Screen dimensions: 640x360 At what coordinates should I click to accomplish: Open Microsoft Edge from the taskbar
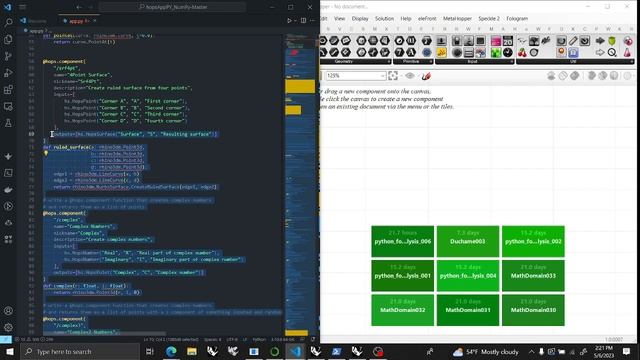point(171,351)
